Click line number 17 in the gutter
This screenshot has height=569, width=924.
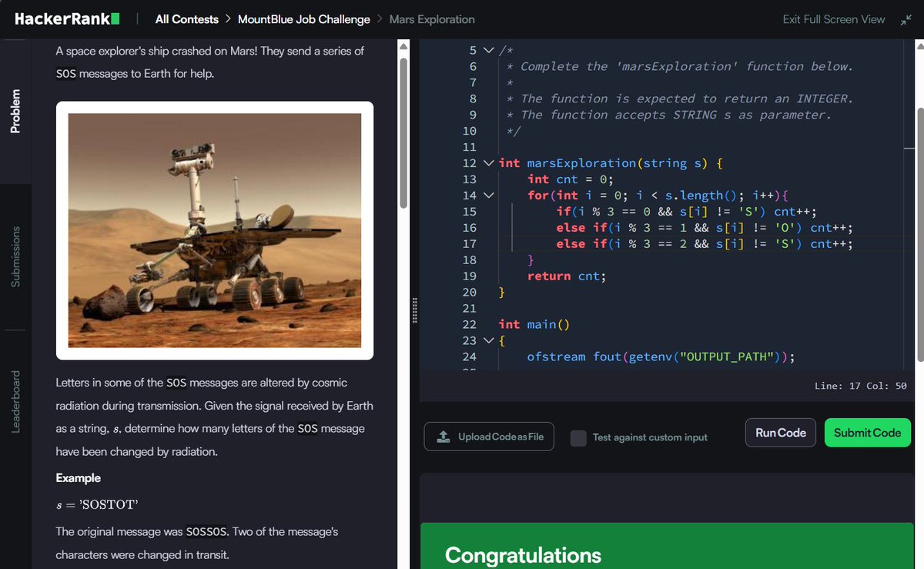(469, 244)
